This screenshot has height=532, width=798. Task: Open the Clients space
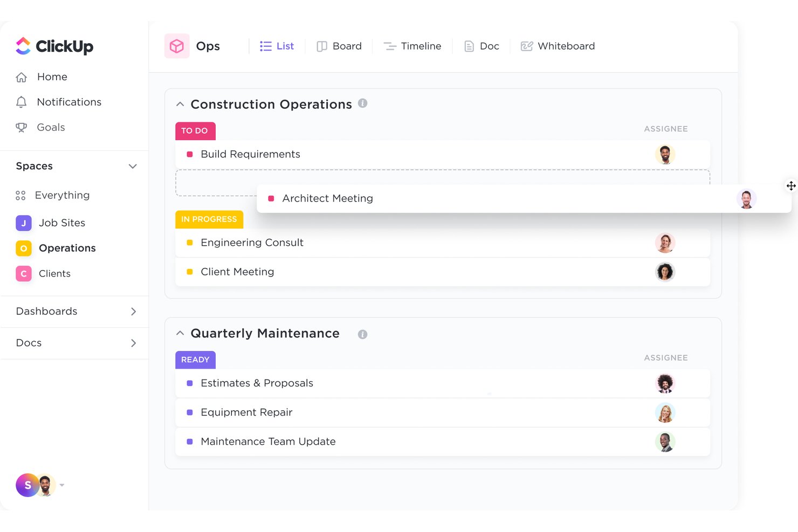[x=44, y=273]
